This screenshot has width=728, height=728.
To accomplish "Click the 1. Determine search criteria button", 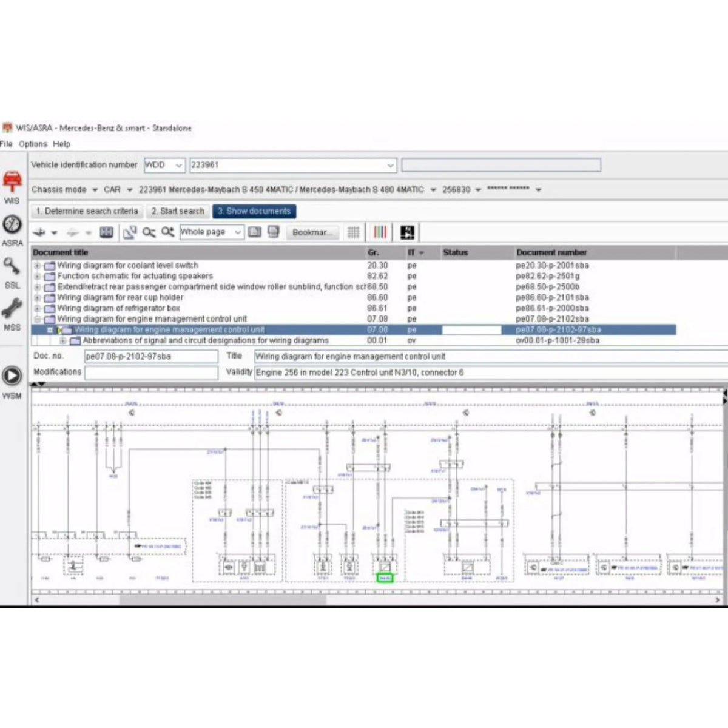I will coord(87,211).
